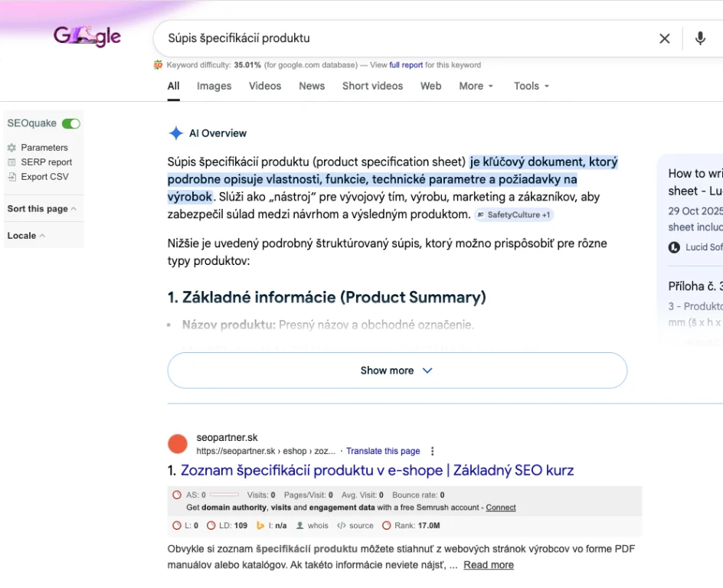Image resolution: width=723 pixels, height=588 pixels.
Task: Open the three-dot menu beside Translate this page
Action: [433, 451]
